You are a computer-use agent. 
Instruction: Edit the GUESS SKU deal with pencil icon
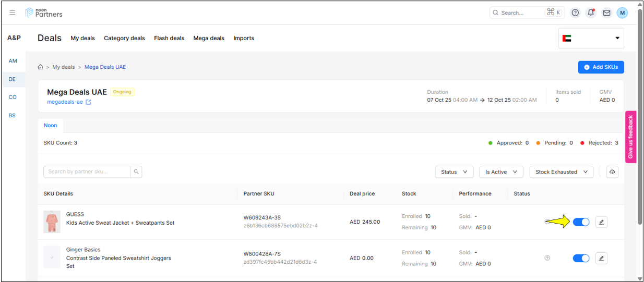(x=601, y=223)
